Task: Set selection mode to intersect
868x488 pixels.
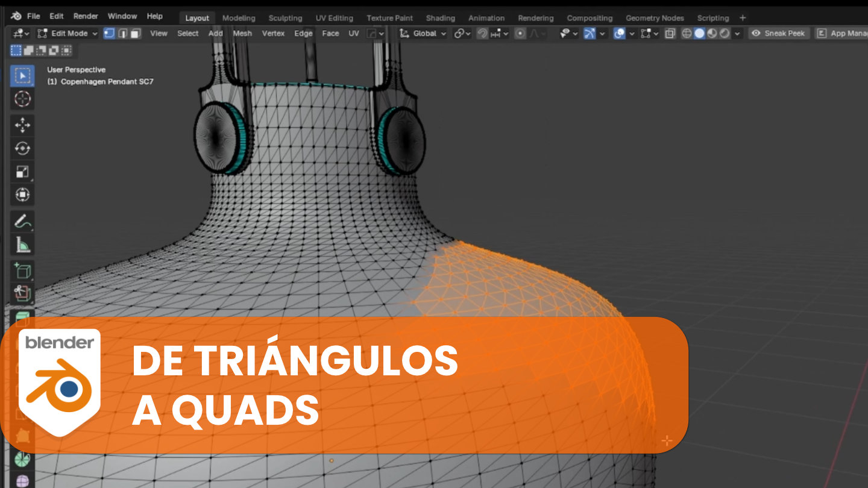Action: click(66, 51)
